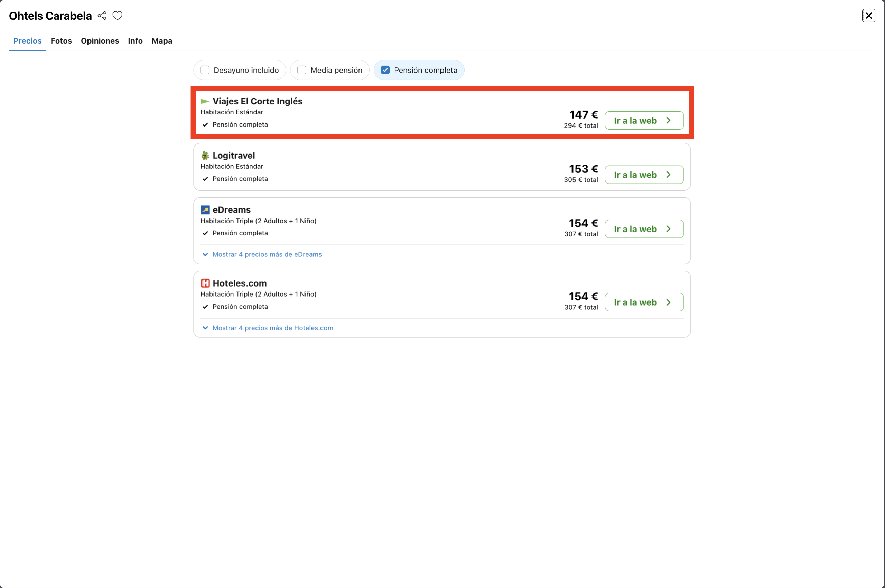Uncheck the Pensión completa filter
The image size is (885, 588).
tap(385, 70)
